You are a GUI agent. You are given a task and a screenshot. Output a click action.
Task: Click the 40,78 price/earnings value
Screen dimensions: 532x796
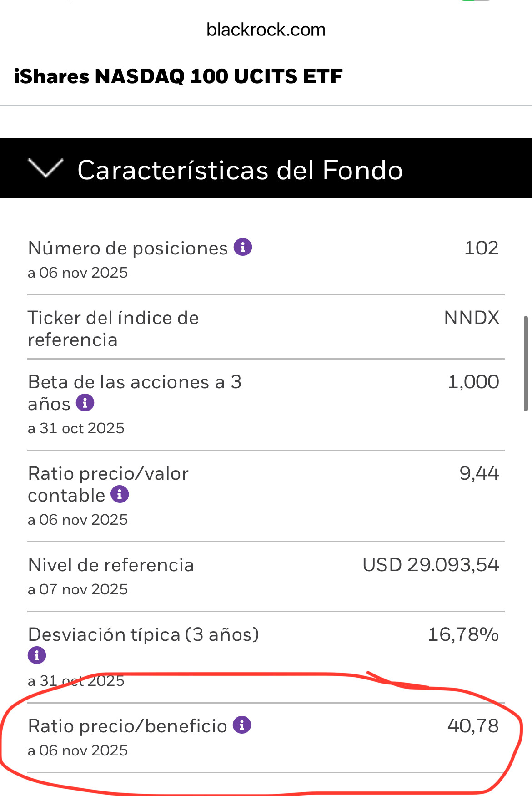tap(473, 726)
